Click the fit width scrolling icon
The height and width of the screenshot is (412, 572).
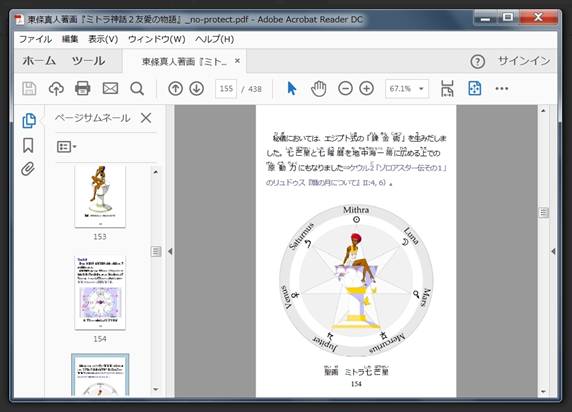pos(447,89)
